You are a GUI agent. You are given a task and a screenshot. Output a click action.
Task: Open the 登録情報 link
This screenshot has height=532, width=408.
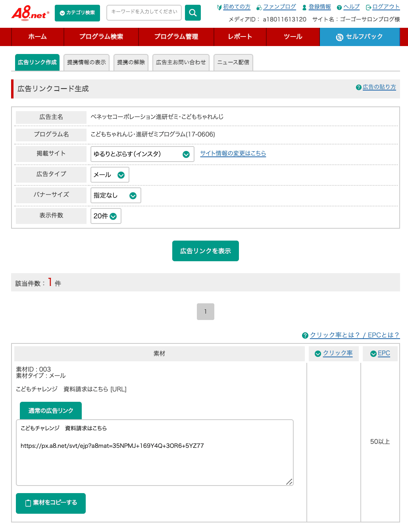[319, 7]
